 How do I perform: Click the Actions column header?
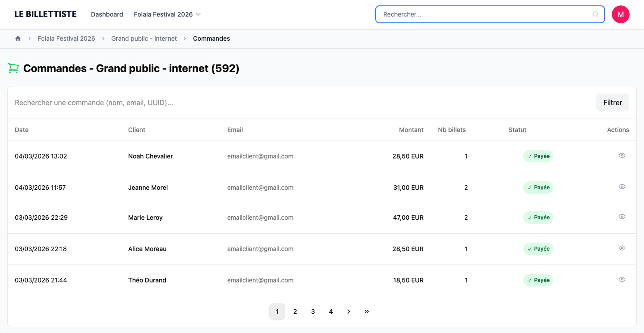coord(618,130)
